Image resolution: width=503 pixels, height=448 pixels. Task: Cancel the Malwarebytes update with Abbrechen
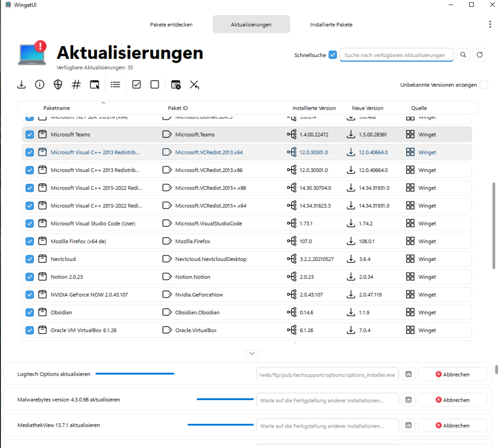452,399
